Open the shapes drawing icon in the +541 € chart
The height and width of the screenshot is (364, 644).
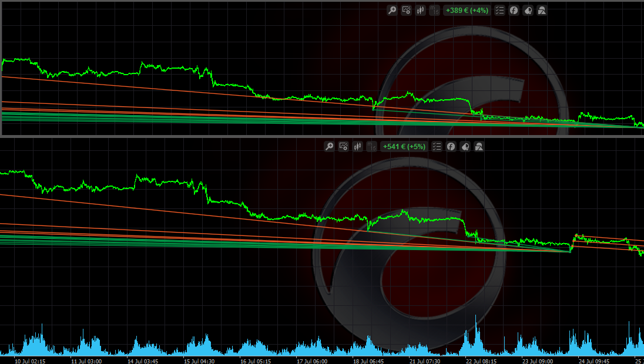[x=479, y=147]
